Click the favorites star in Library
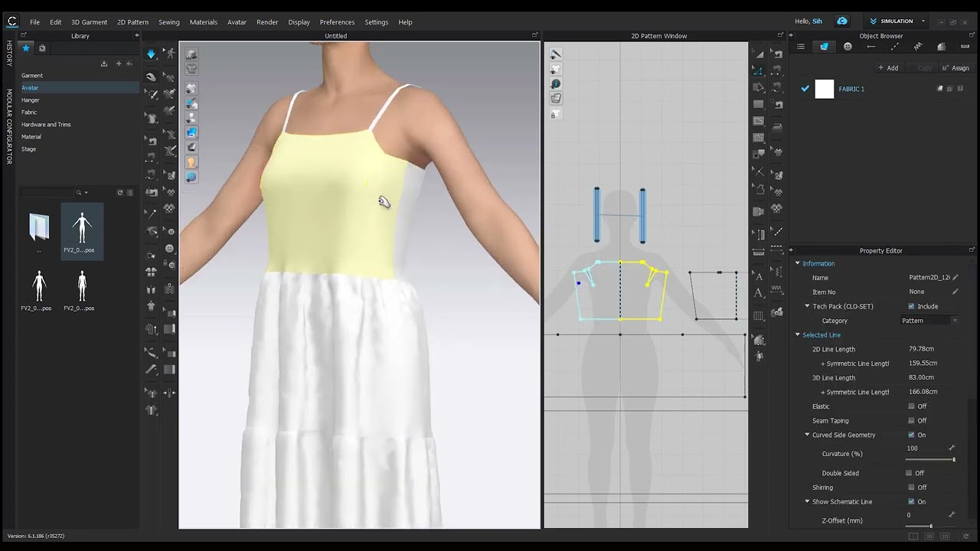This screenshot has height=551, width=980. click(x=25, y=48)
